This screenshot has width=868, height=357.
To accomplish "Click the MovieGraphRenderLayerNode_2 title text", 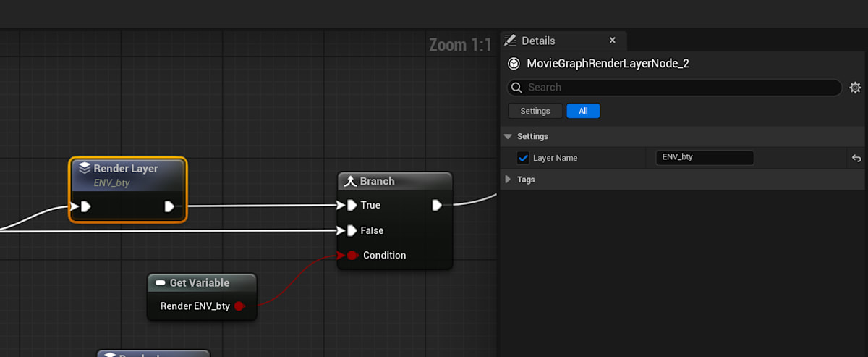I will coord(608,64).
